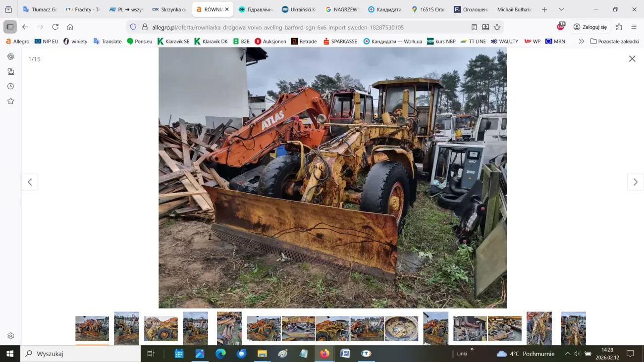The width and height of the screenshot is (644, 362).
Task: Show the next gallery photo with the arrow
Action: coord(635,182)
